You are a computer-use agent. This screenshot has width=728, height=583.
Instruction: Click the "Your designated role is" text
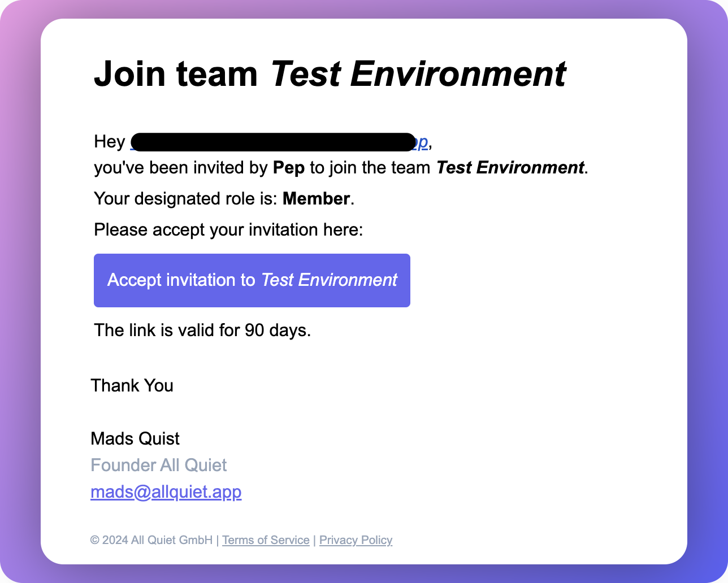click(185, 199)
